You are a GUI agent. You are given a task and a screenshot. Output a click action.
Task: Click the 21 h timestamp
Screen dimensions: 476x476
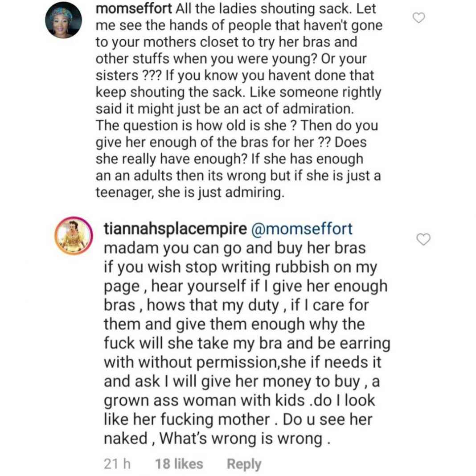(x=117, y=464)
